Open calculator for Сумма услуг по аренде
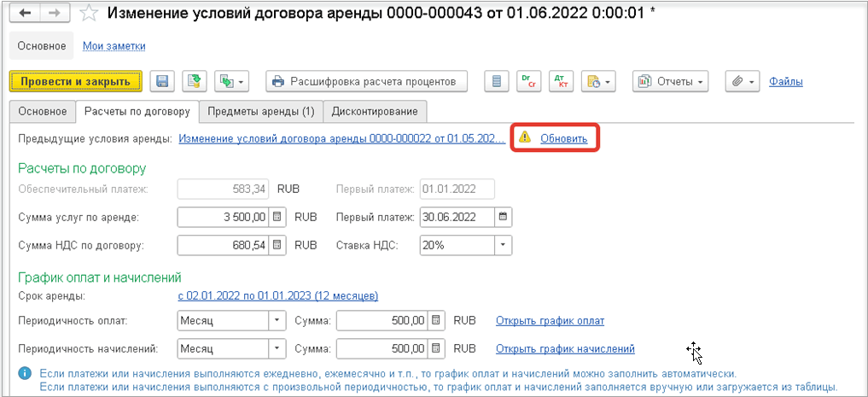Screen dimensions: 868x397 point(278,217)
